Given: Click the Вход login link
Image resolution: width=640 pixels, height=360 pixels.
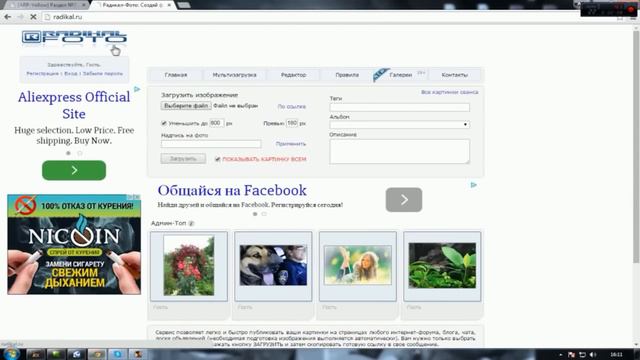Looking at the screenshot, I should (71, 73).
